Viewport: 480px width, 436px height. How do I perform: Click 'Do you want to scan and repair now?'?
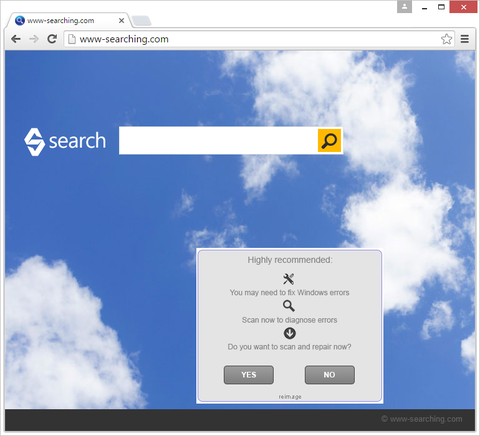pyautogui.click(x=289, y=347)
